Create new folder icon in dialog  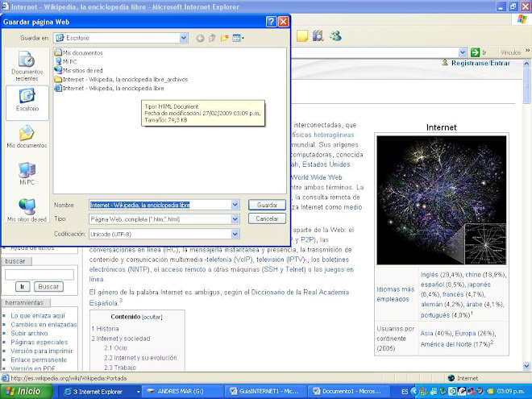(x=224, y=38)
